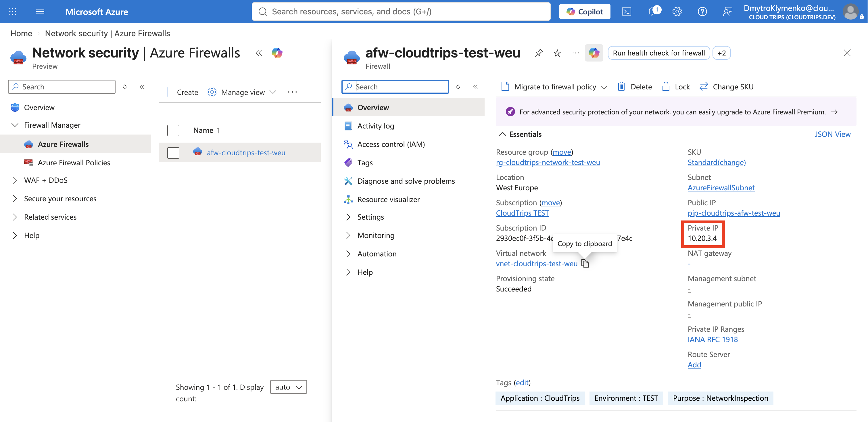Viewport: 868px width, 422px height.
Task: Add firewall to favorites with star icon
Action: coord(557,53)
